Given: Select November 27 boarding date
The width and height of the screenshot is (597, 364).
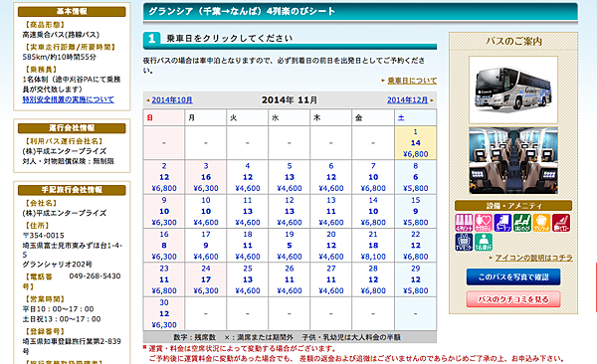Looking at the screenshot, I should [331, 279].
